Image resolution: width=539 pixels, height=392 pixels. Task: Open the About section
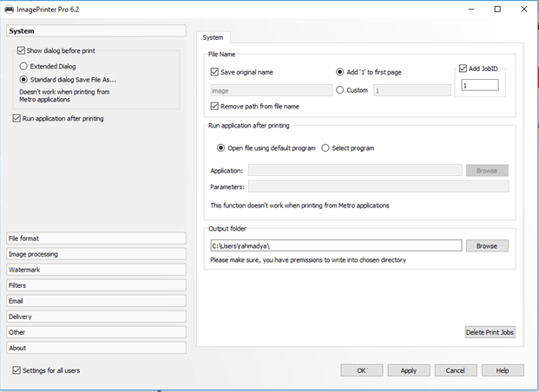click(x=95, y=348)
